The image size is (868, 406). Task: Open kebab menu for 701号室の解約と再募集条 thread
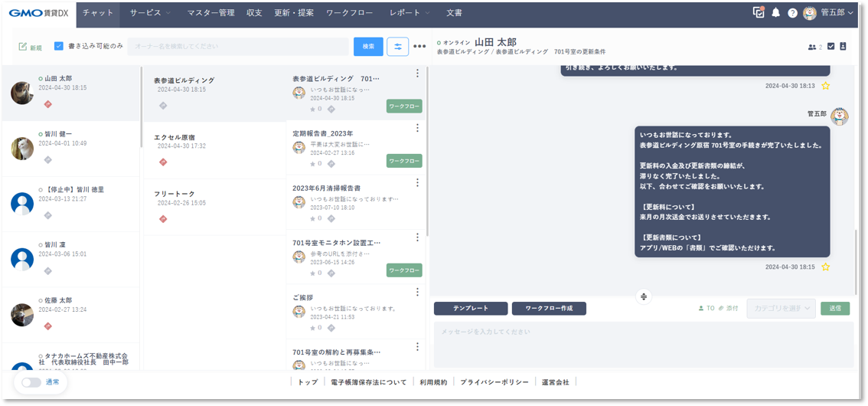coord(417,347)
